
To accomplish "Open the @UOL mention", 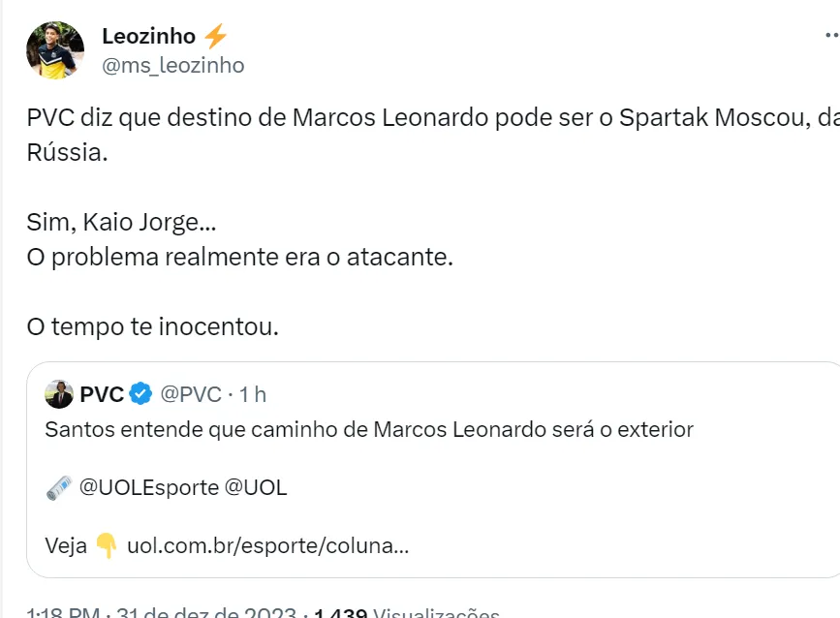I will [256, 487].
